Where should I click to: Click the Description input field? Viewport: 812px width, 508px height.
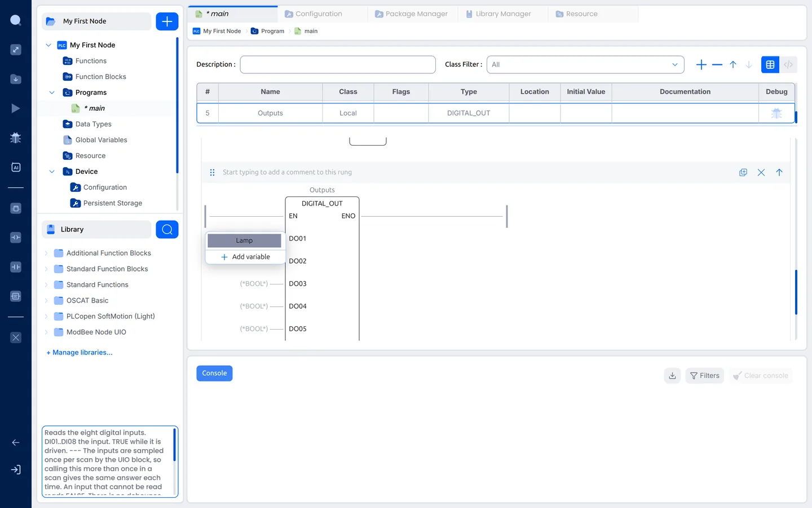point(338,65)
